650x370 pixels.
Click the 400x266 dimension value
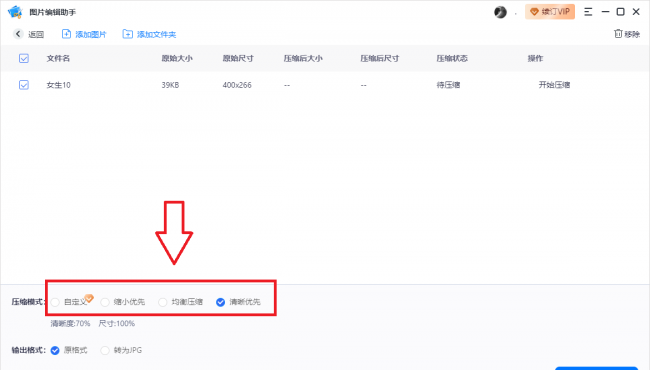237,85
